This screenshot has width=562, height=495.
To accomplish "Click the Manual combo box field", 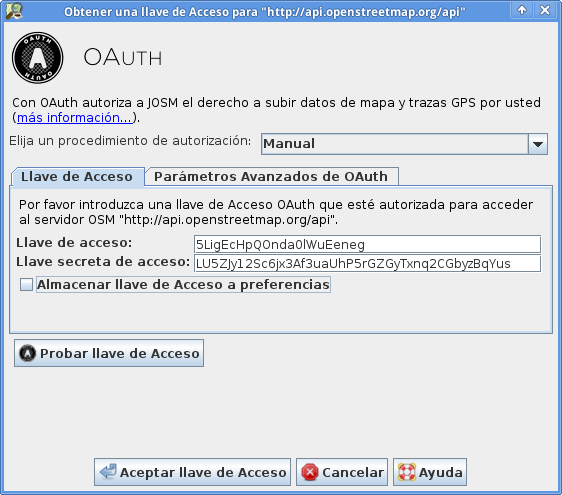I will click(x=404, y=144).
